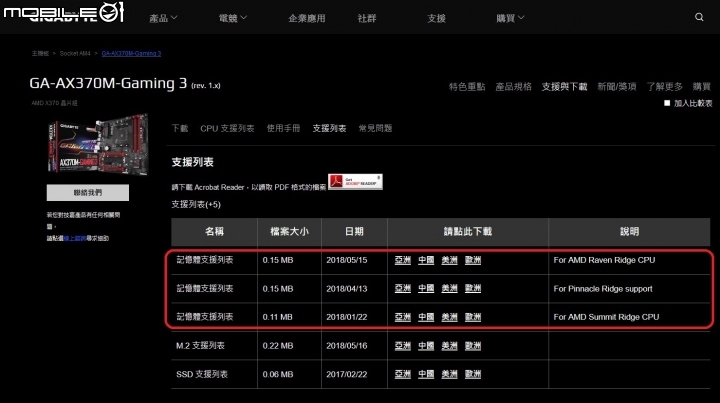Image resolution: width=720 pixels, height=403 pixels.
Task: Select the 'For AMD Raven Ridge CPU' text
Action: point(604,260)
